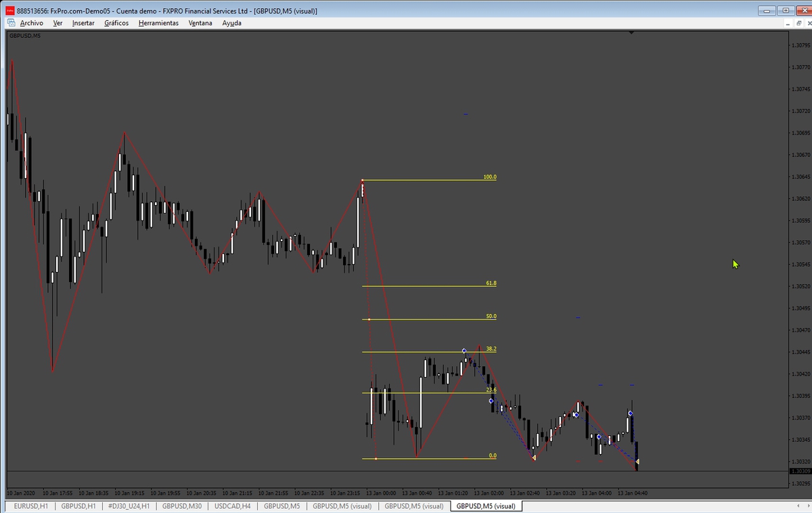812x513 pixels.
Task: Click the 1.30795 price scale label
Action: coord(800,45)
